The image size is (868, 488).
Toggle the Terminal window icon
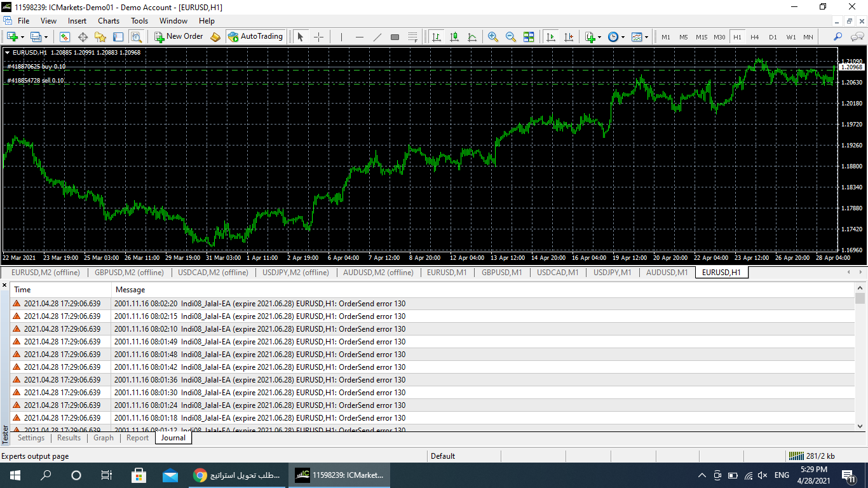point(118,37)
